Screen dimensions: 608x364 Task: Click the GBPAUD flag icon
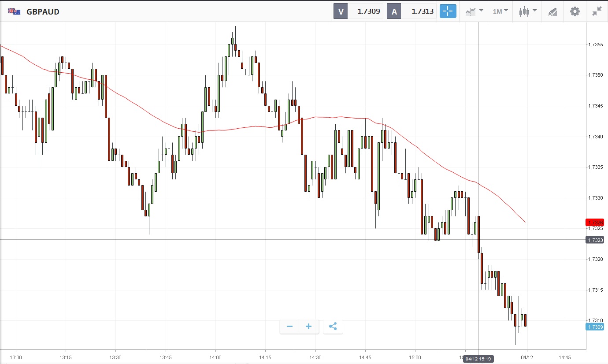point(14,11)
